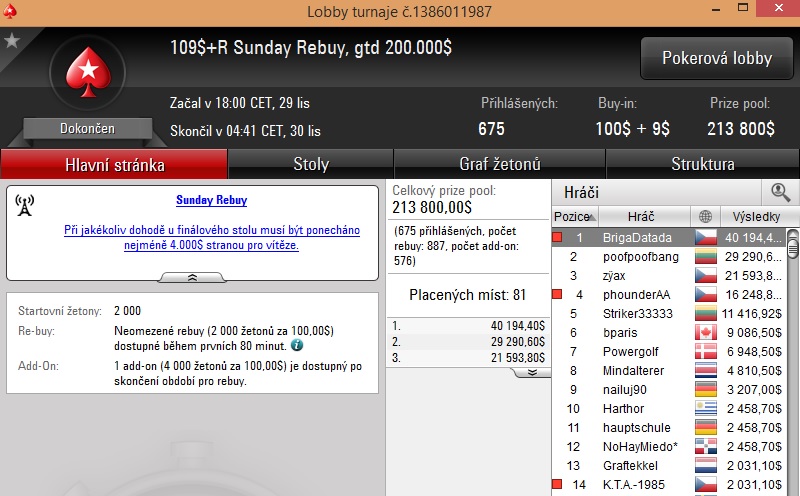The width and height of the screenshot is (800, 496).
Task: Click the broadcast antenna icon
Action: click(x=24, y=205)
